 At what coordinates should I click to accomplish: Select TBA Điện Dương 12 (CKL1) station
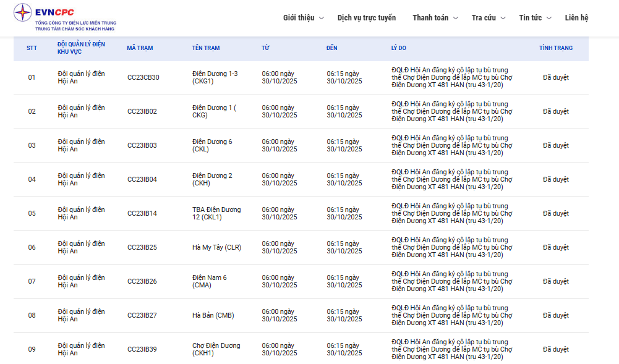click(216, 213)
